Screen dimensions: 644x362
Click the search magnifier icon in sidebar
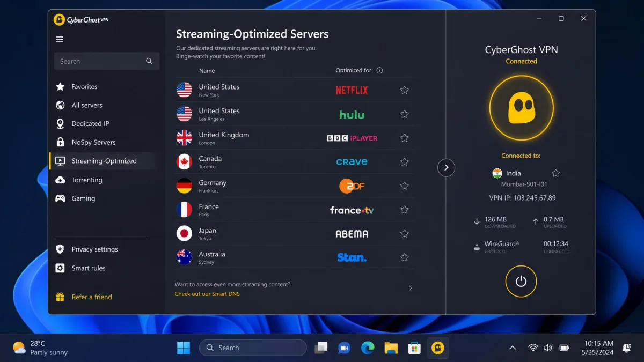click(149, 61)
